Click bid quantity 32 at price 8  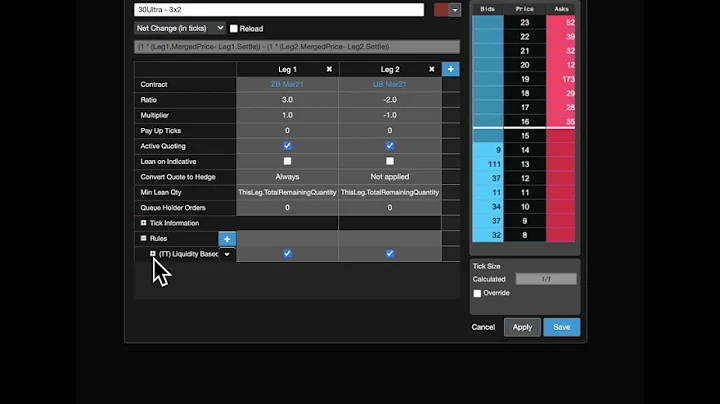(488, 235)
